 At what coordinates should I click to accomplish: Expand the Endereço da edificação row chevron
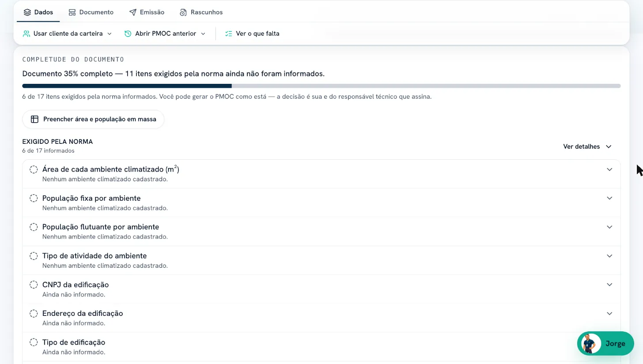609,313
